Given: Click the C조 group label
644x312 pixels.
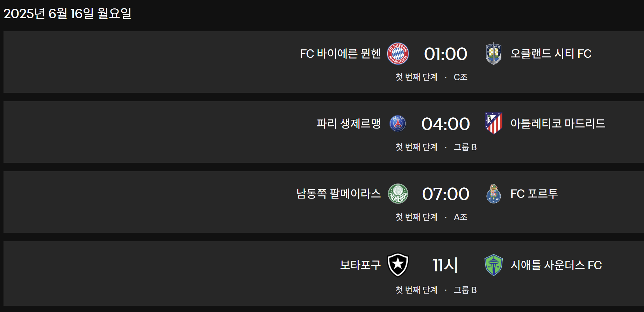Looking at the screenshot, I should coord(460,77).
